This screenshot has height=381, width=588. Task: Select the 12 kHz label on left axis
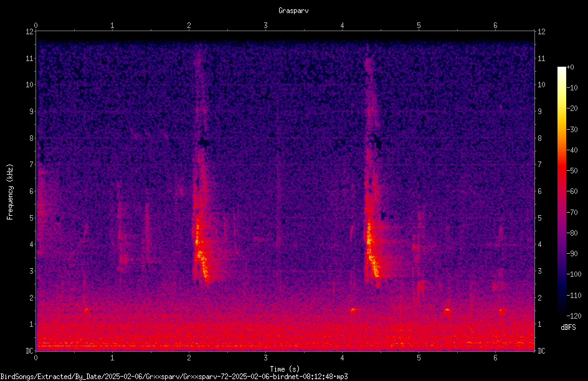30,32
